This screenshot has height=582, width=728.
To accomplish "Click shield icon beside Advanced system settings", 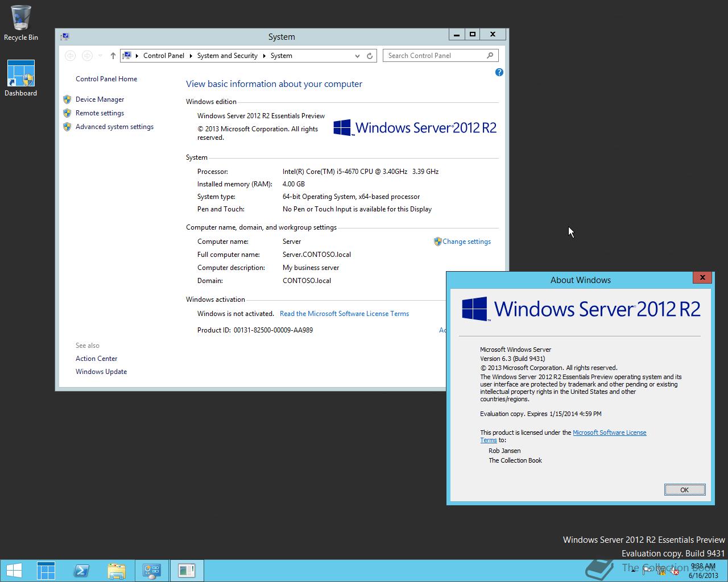I will click(67, 127).
